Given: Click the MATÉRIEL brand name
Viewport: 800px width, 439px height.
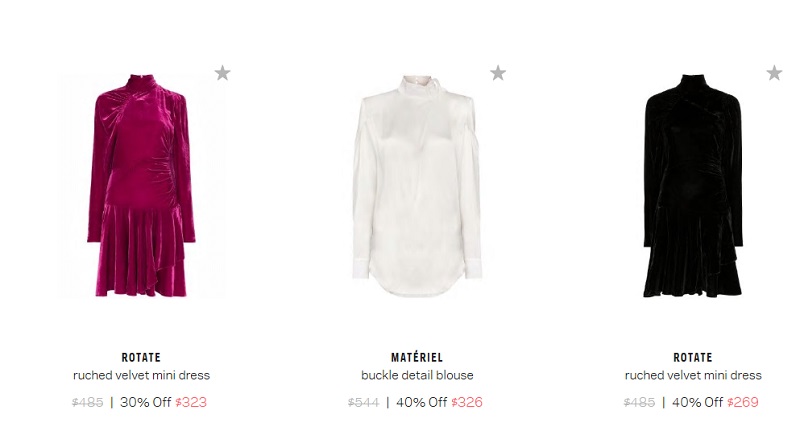Looking at the screenshot, I should pos(417,357).
